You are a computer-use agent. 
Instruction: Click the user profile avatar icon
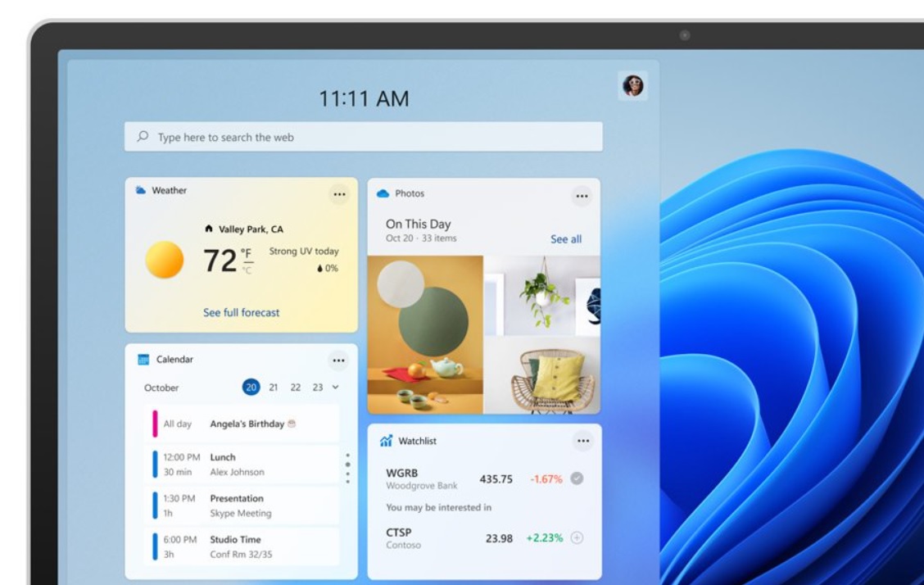click(632, 86)
